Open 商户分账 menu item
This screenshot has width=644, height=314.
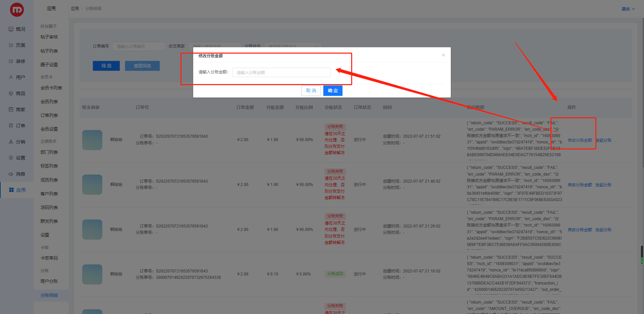(x=49, y=281)
